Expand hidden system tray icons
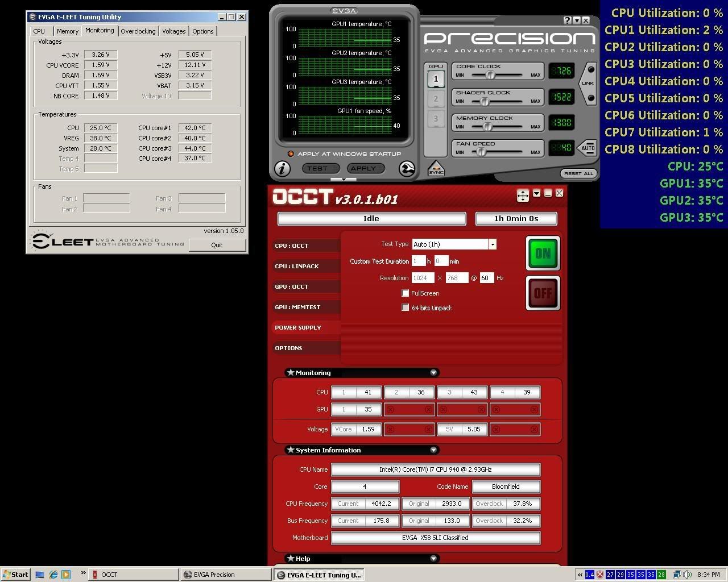 click(x=580, y=575)
